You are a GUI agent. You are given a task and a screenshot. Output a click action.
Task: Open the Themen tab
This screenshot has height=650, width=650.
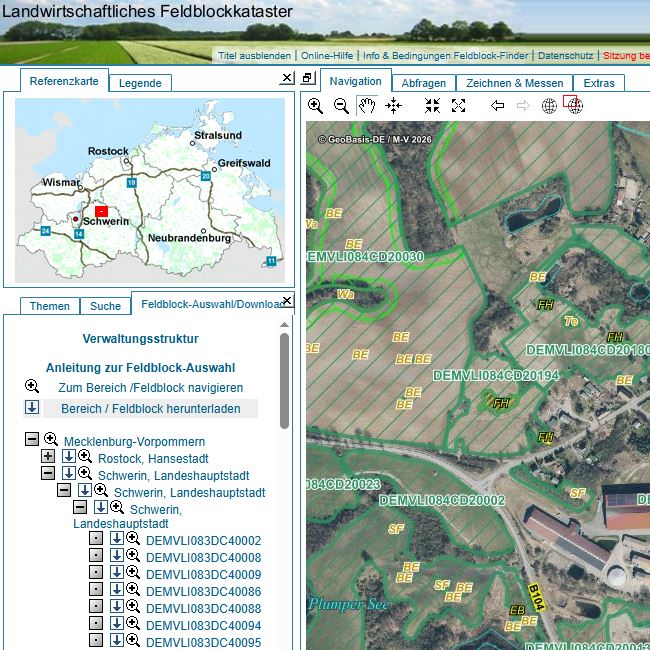[x=50, y=306]
